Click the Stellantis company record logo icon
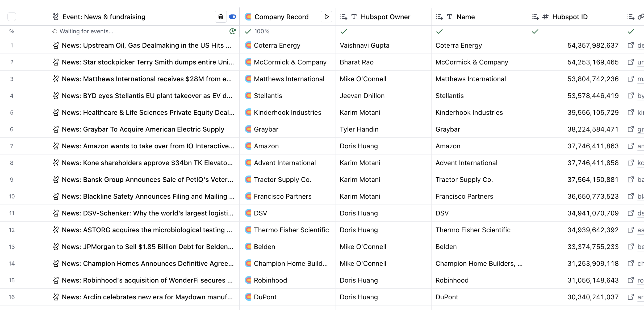The width and height of the screenshot is (644, 310). [x=248, y=96]
